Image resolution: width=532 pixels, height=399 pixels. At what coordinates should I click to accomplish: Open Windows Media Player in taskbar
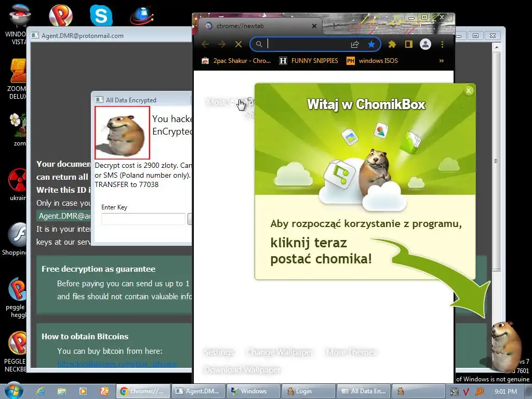83,392
